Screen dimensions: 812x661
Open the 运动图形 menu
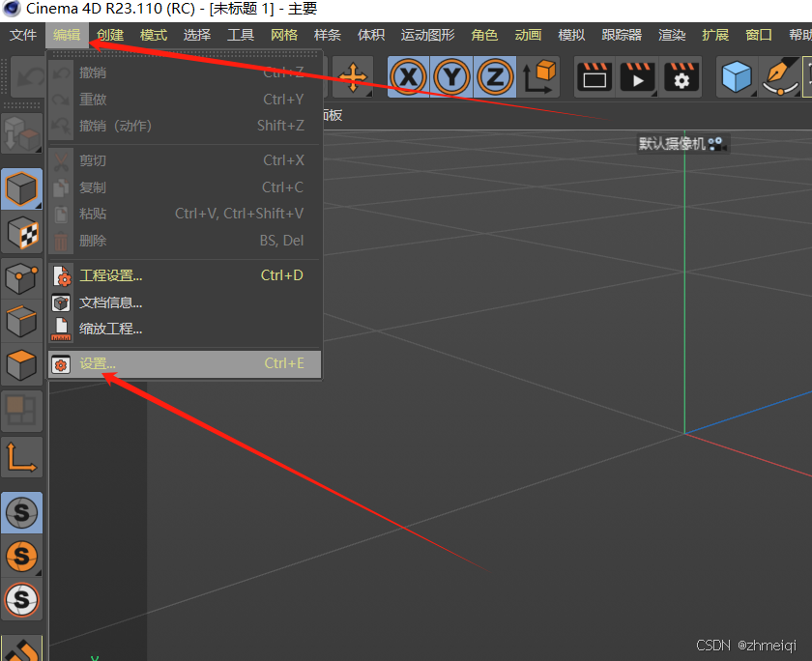pyautogui.click(x=427, y=35)
